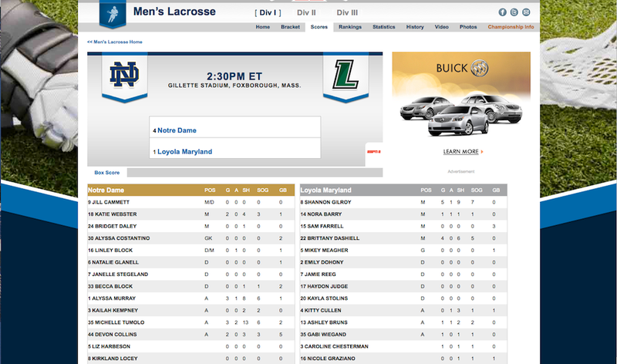Open the Championship Info link
This screenshot has height=364, width=617.
click(511, 27)
